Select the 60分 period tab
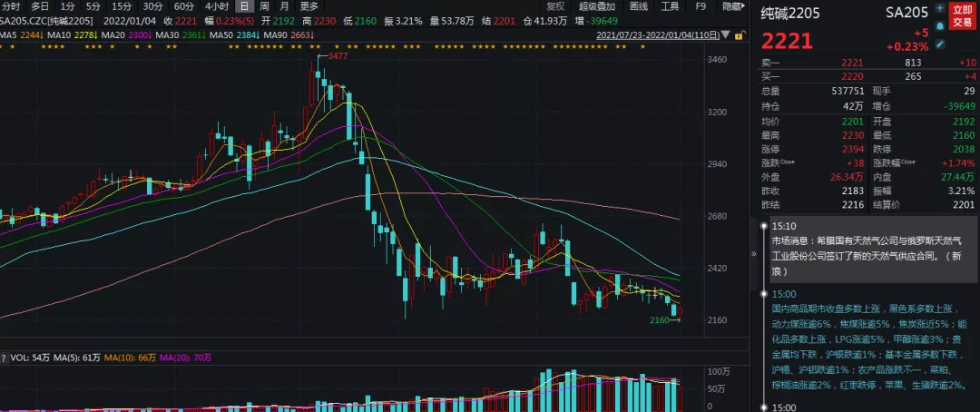Screen dimensions: 980x412 (x=183, y=6)
